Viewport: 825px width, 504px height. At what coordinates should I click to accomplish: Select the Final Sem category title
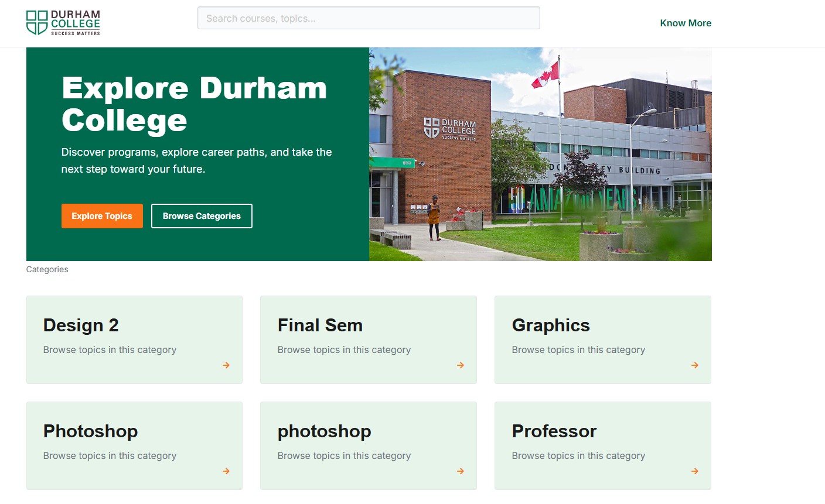pyautogui.click(x=320, y=325)
